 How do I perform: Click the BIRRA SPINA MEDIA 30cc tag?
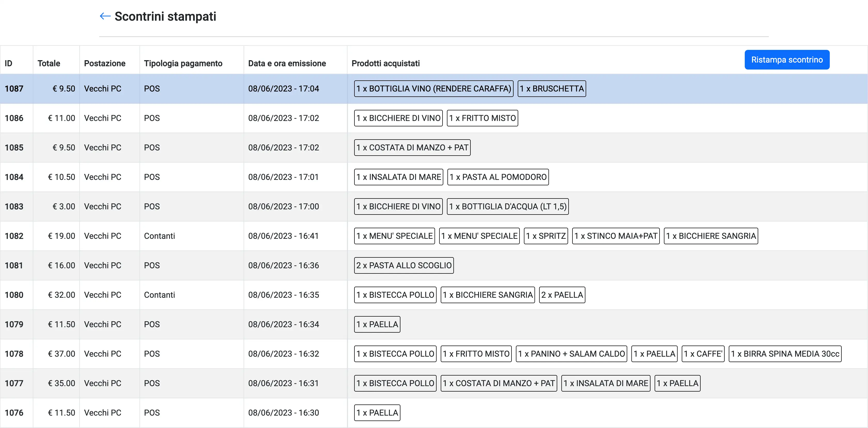point(785,354)
